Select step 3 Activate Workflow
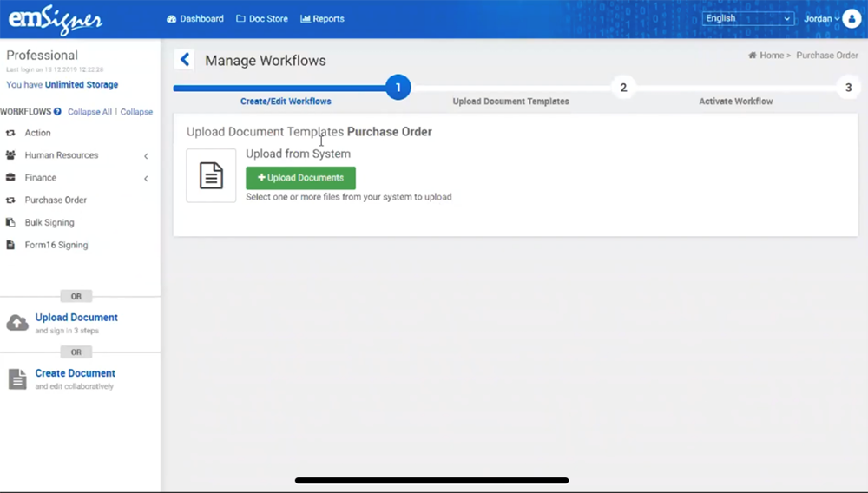This screenshot has width=868, height=493. coord(848,88)
